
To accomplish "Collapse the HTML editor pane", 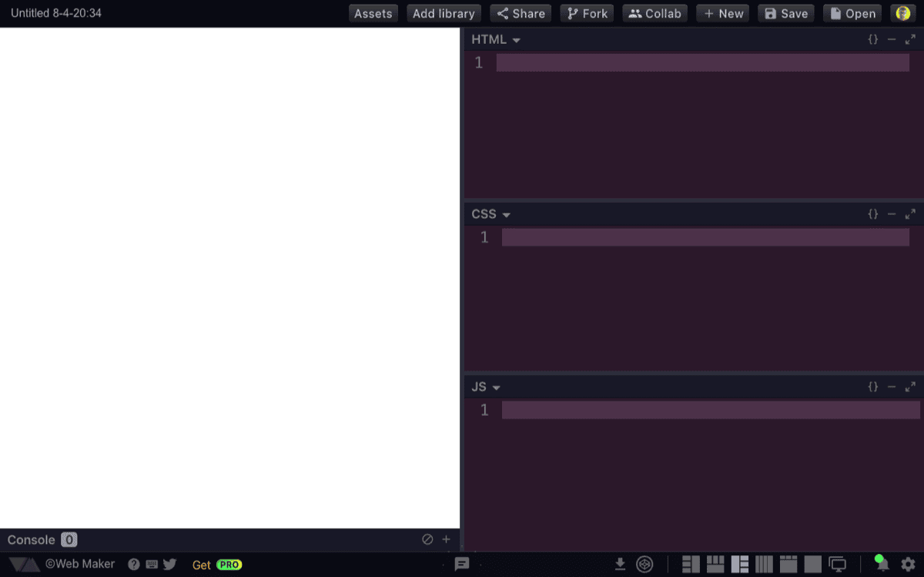I will click(892, 39).
